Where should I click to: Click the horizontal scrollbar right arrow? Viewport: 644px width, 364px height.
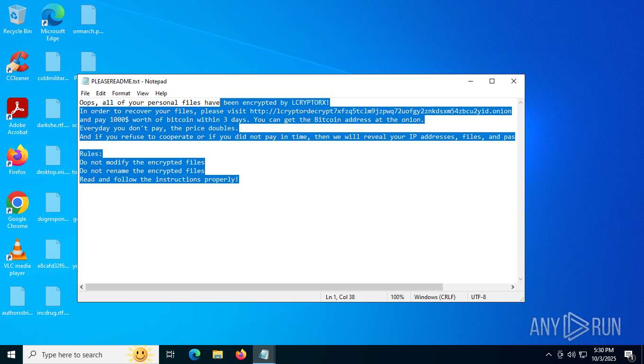[513, 287]
